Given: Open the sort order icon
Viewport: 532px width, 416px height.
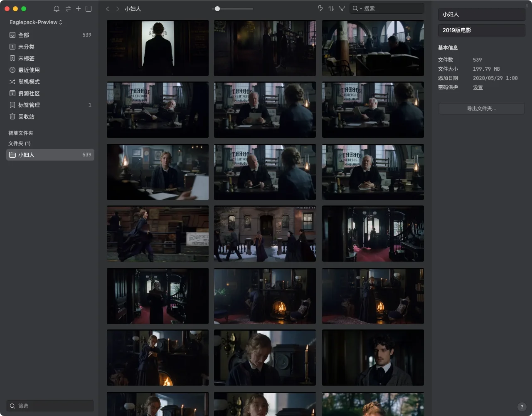Looking at the screenshot, I should [x=331, y=8].
